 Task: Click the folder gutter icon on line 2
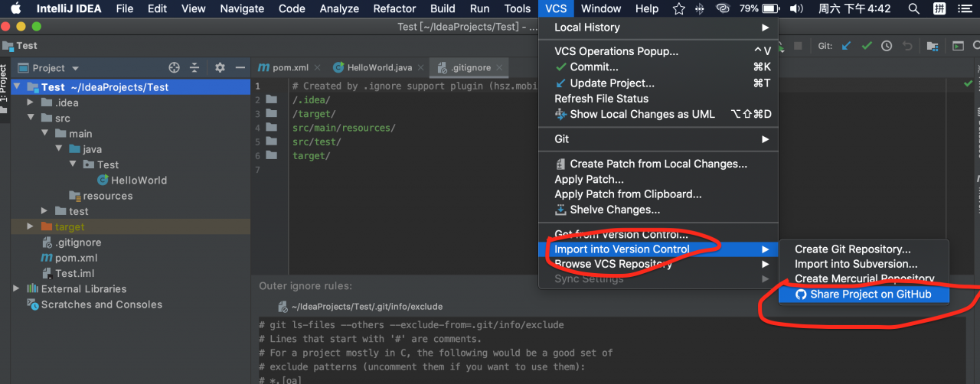[x=272, y=99]
